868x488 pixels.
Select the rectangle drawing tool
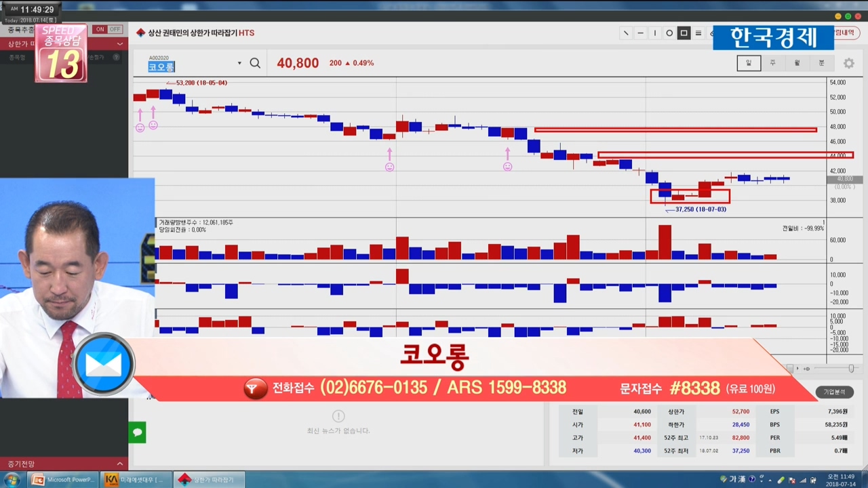[684, 33]
